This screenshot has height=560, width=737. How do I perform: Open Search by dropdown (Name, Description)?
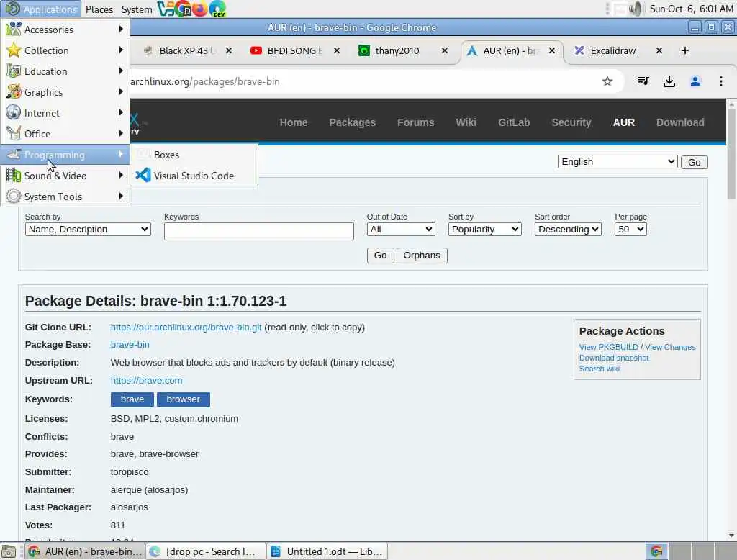88,230
